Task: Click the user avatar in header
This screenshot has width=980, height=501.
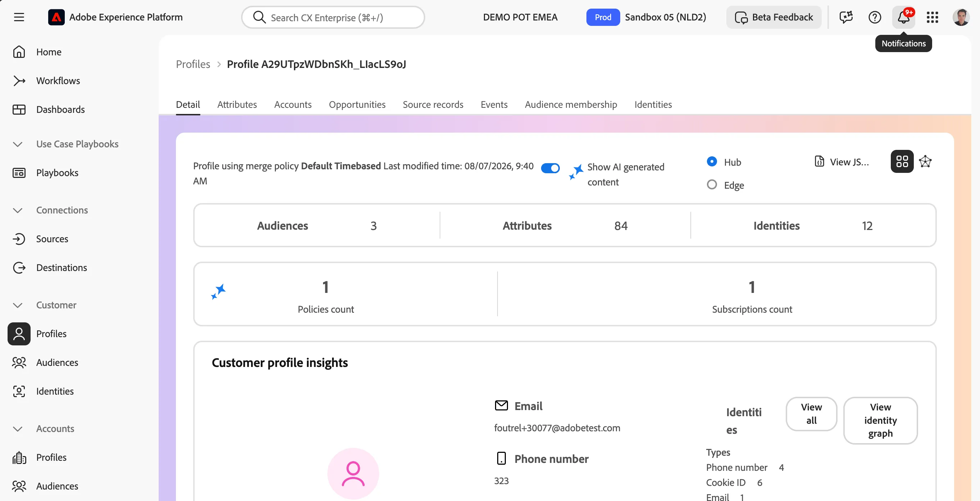Action: 961,17
